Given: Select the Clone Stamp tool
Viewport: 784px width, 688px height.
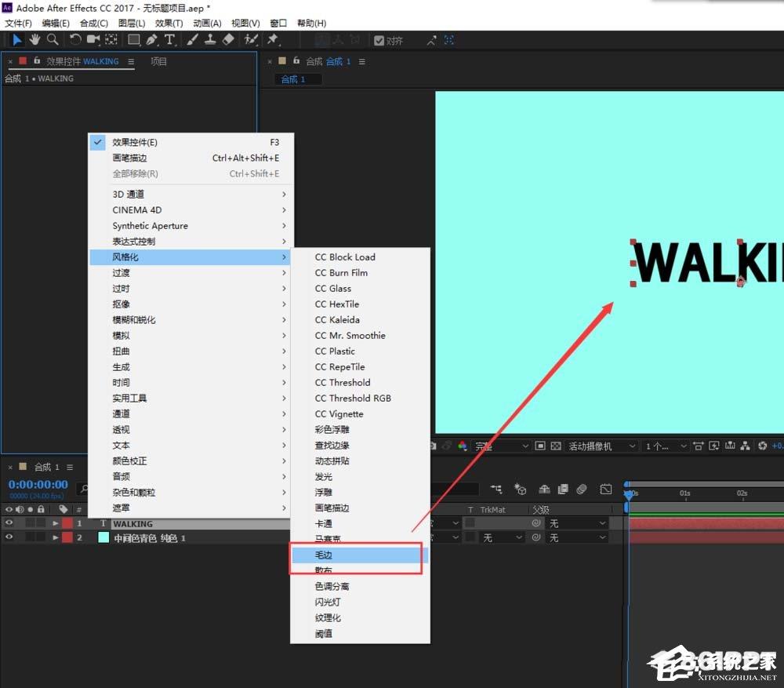Looking at the screenshot, I should pyautogui.click(x=210, y=39).
